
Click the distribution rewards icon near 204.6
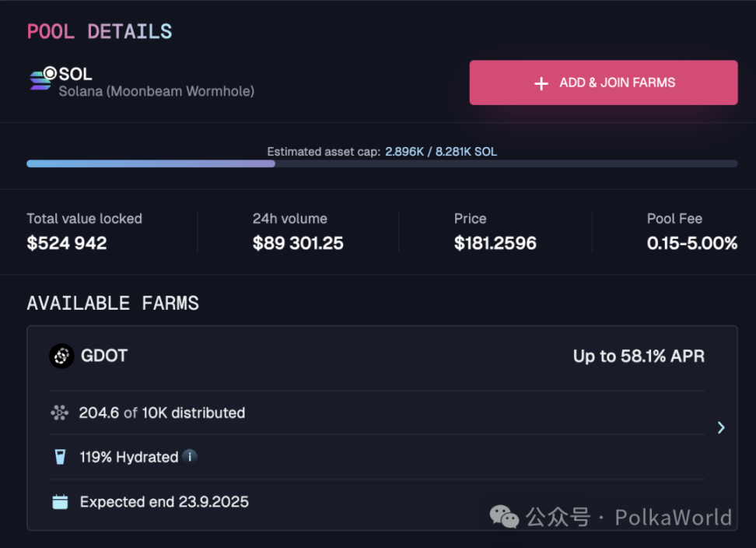pos(59,413)
